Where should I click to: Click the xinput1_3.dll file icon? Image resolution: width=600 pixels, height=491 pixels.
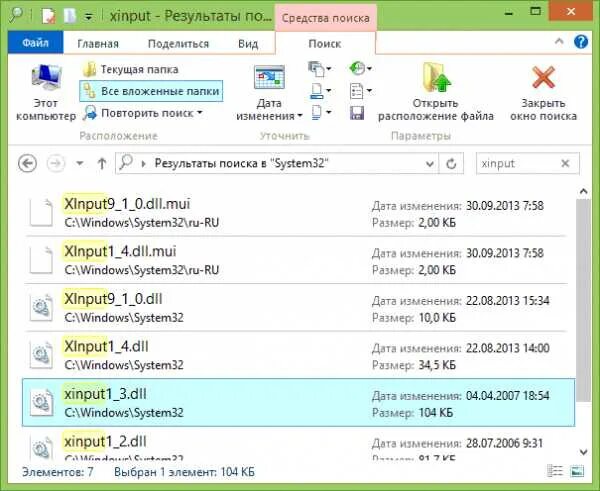coord(41,402)
